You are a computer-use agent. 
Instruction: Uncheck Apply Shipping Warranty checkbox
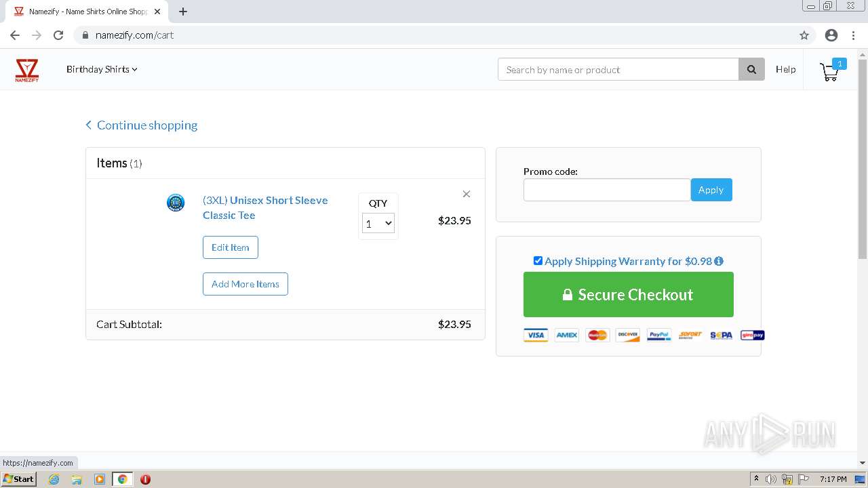[x=538, y=261]
